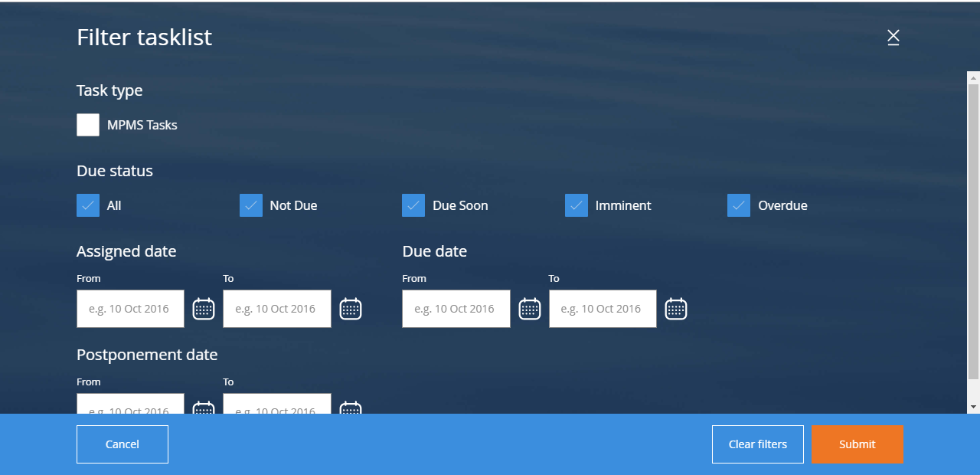Close the Filter tasklist dialog
This screenshot has width=980, height=475.
pyautogui.click(x=893, y=37)
